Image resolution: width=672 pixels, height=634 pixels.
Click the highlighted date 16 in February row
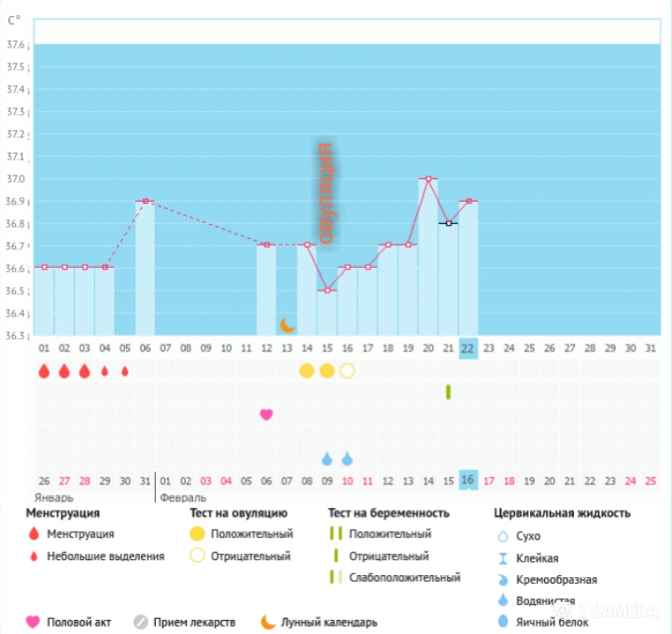click(468, 480)
